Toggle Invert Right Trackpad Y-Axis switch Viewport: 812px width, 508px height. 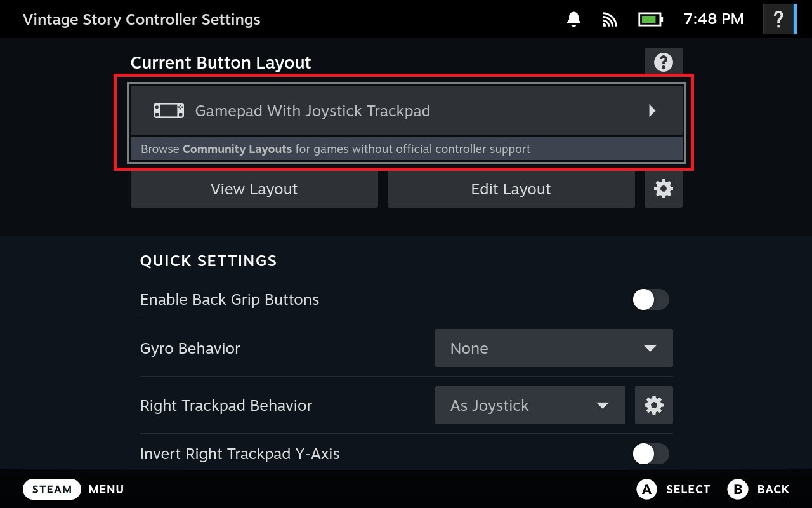click(650, 454)
